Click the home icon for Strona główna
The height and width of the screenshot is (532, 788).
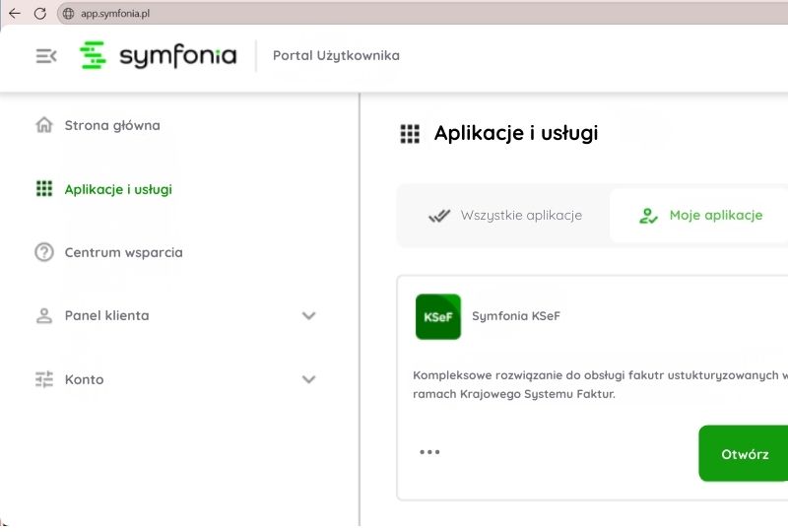coord(43,125)
